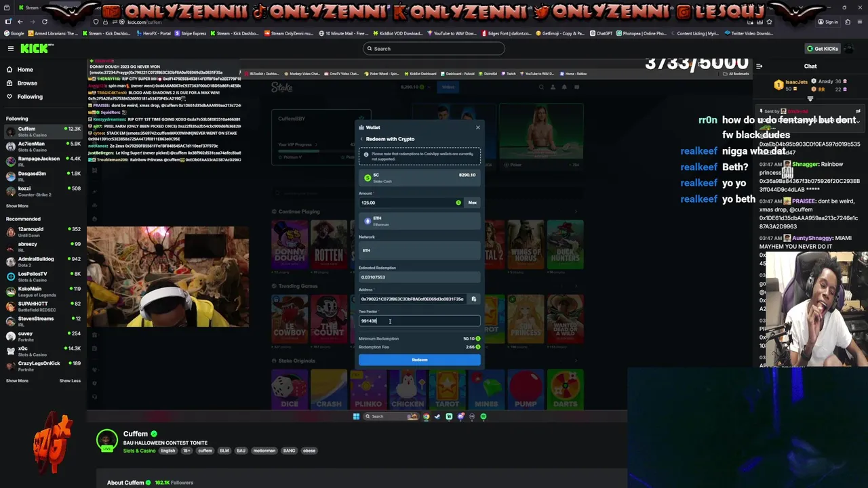
Task: Open the Wings of Horus game thumbnail
Action: point(526,244)
